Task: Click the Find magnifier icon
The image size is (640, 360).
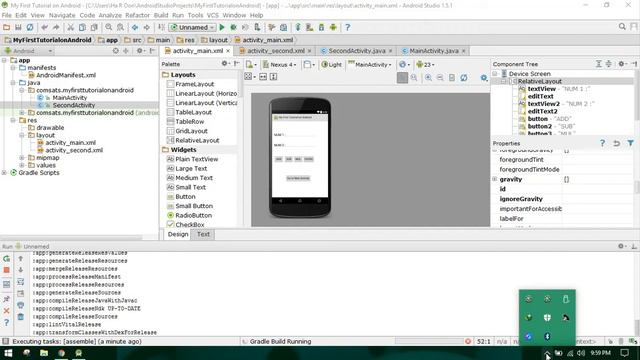Action: tap(109, 27)
